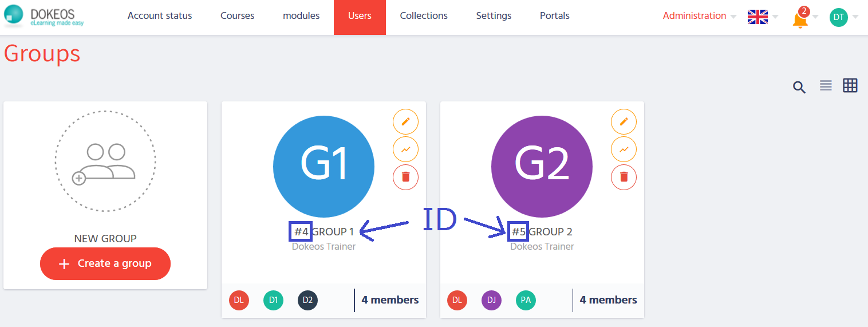Switch to grid view layout
This screenshot has height=327, width=868.
pyautogui.click(x=850, y=86)
